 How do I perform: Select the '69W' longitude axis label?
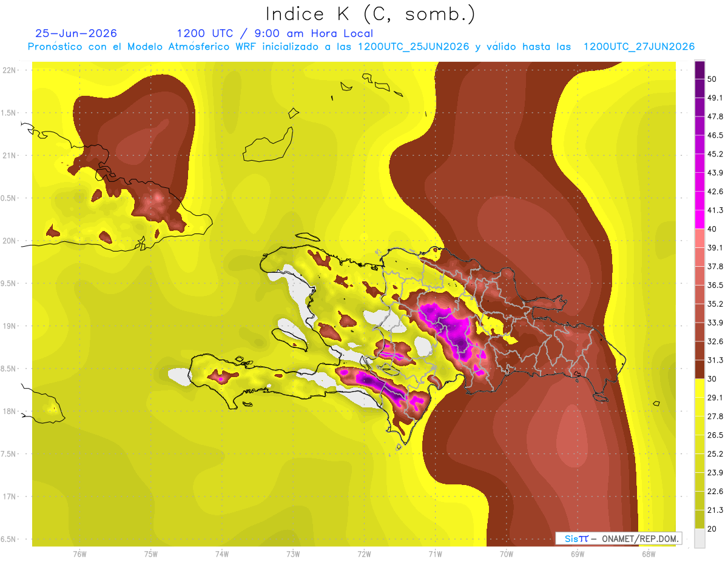(x=578, y=554)
